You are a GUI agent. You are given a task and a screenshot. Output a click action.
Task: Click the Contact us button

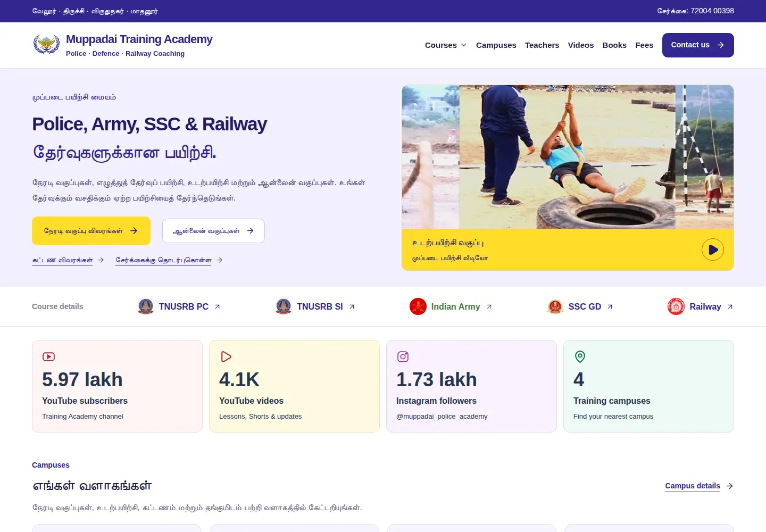pos(698,45)
